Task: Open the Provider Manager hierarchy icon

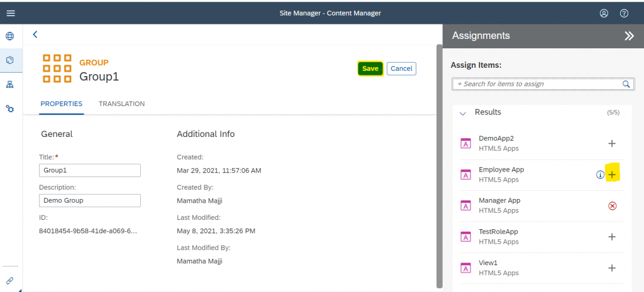Action: [x=9, y=85]
